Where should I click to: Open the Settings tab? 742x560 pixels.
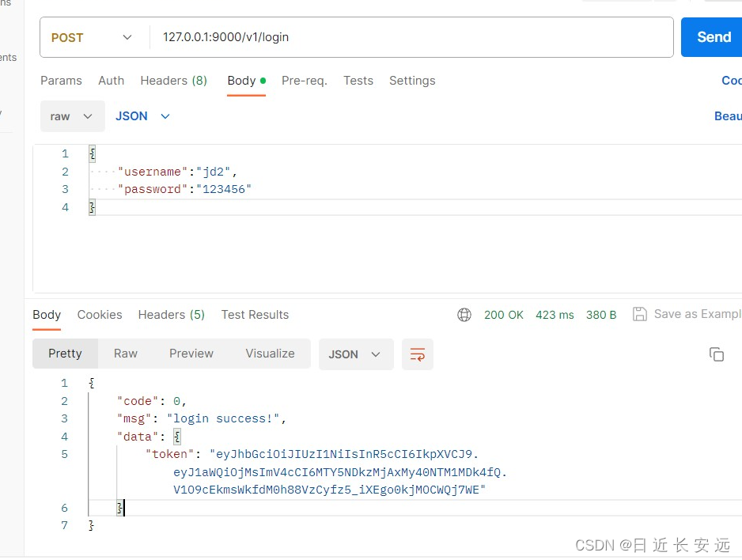pyautogui.click(x=412, y=81)
